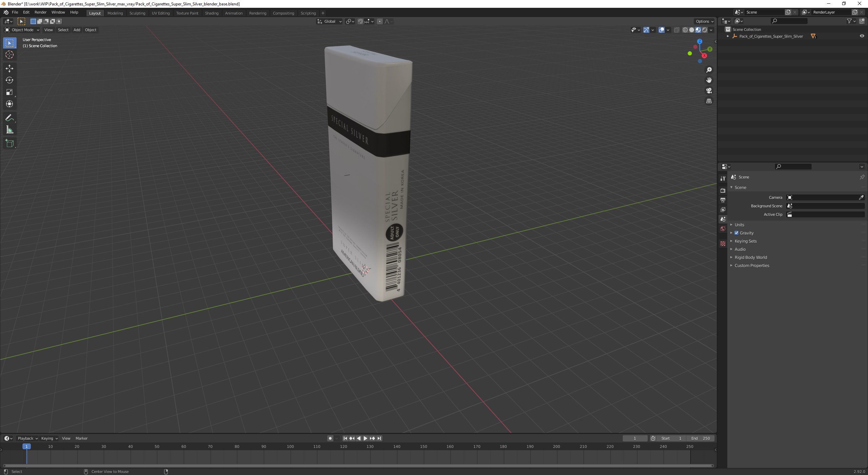
Task: Open the Texture properties tab
Action: [723, 244]
